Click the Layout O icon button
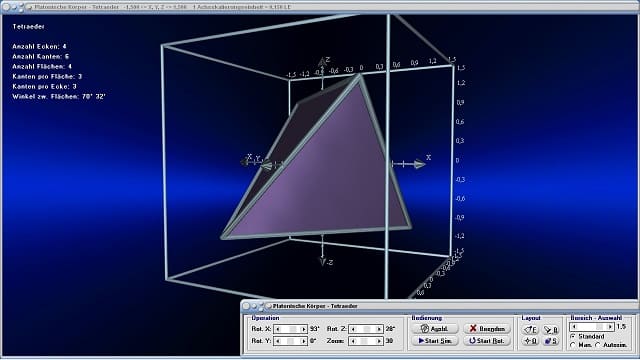This screenshot has width=640, height=360. 531,341
